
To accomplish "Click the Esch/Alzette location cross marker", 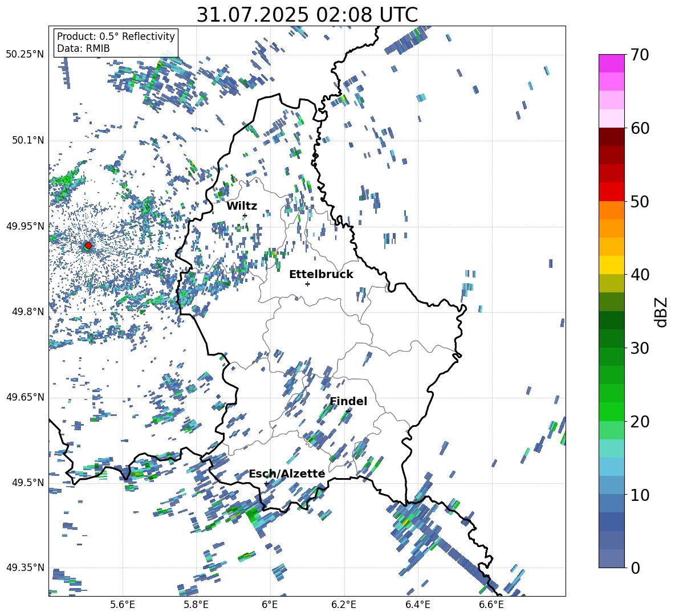I will coord(266,483).
